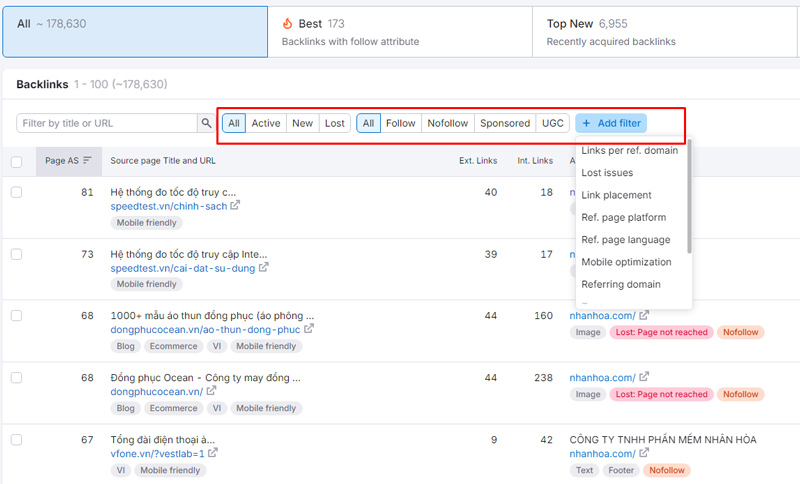Click Ecommerce tag in Đồng phục Ocean row
This screenshot has height=484, width=800.
click(173, 408)
